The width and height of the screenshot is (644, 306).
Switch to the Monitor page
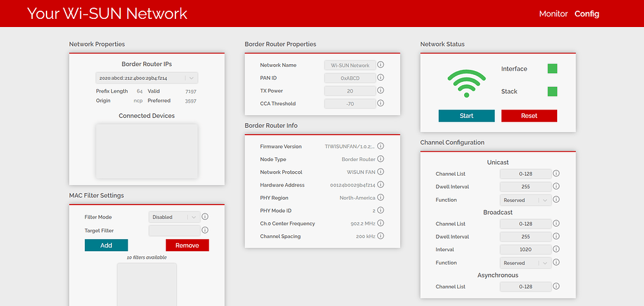click(553, 14)
